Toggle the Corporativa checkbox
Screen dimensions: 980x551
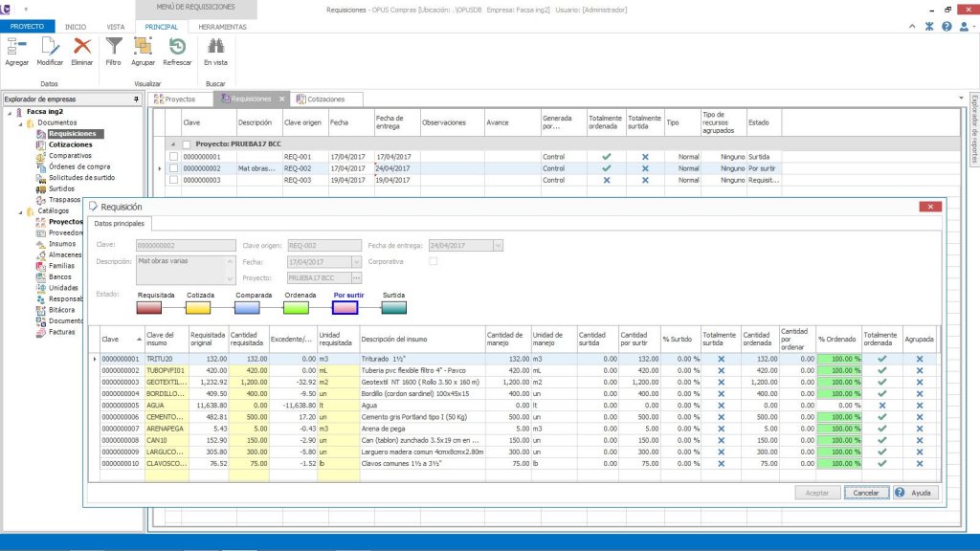pyautogui.click(x=434, y=260)
